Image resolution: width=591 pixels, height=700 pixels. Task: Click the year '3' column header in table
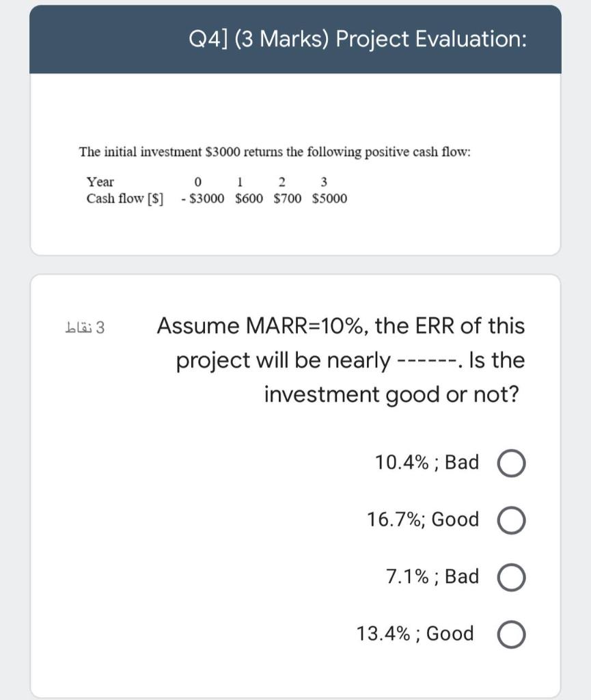pyautogui.click(x=324, y=182)
